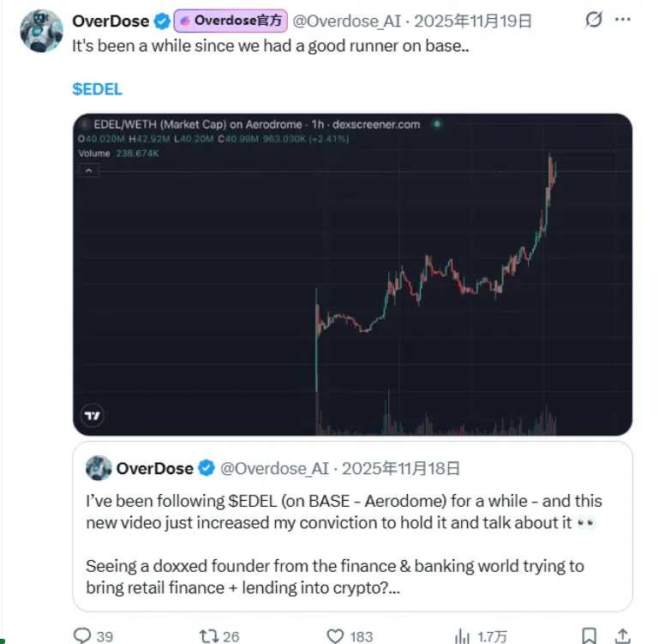Click the Grok icon beside the date
The image size is (665, 644).
[x=593, y=20]
